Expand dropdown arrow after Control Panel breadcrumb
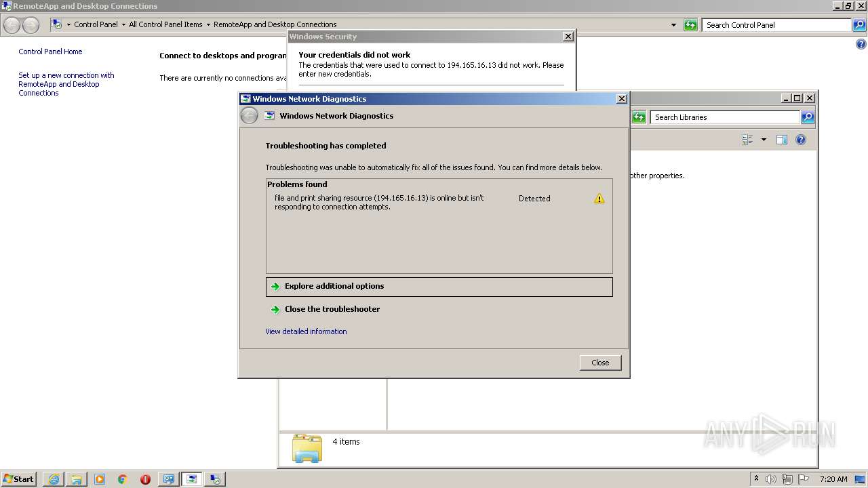Screen dimensions: 868x488 coord(123,24)
